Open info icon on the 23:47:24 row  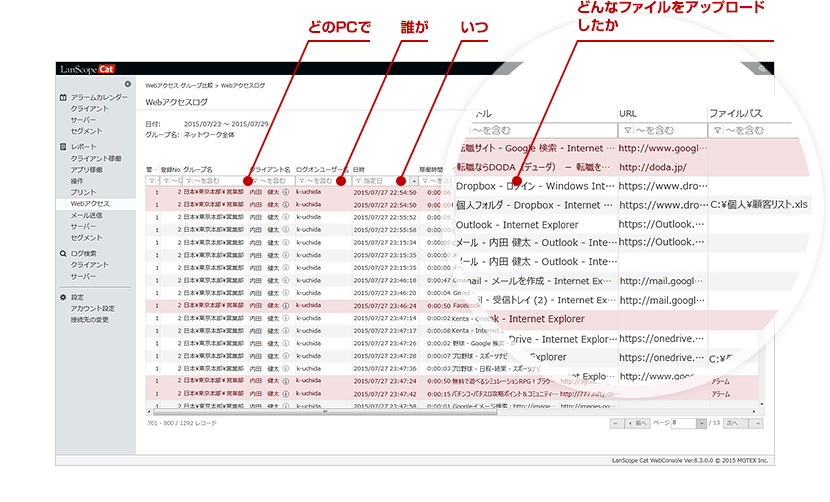click(x=286, y=381)
